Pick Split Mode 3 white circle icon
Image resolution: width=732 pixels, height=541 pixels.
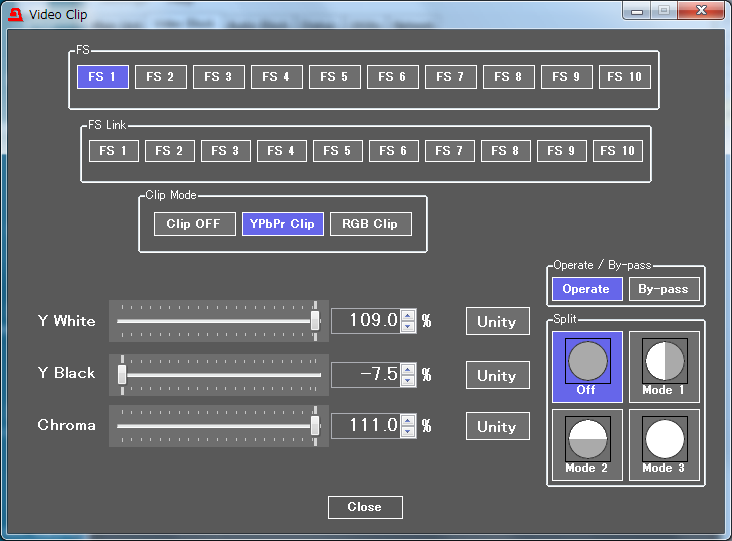click(663, 439)
